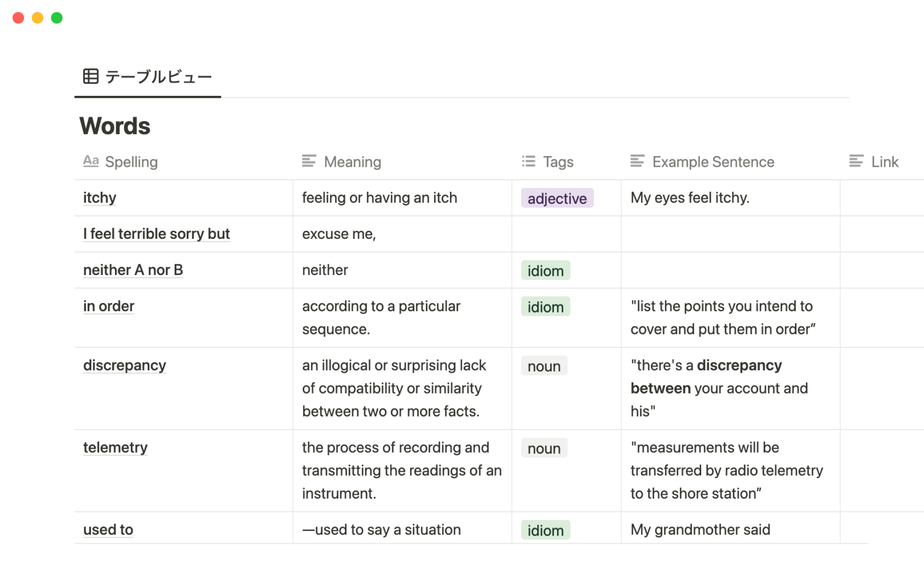This screenshot has height=578, width=924.
Task: Click the green macOS fullscreen window button
Action: [x=57, y=18]
